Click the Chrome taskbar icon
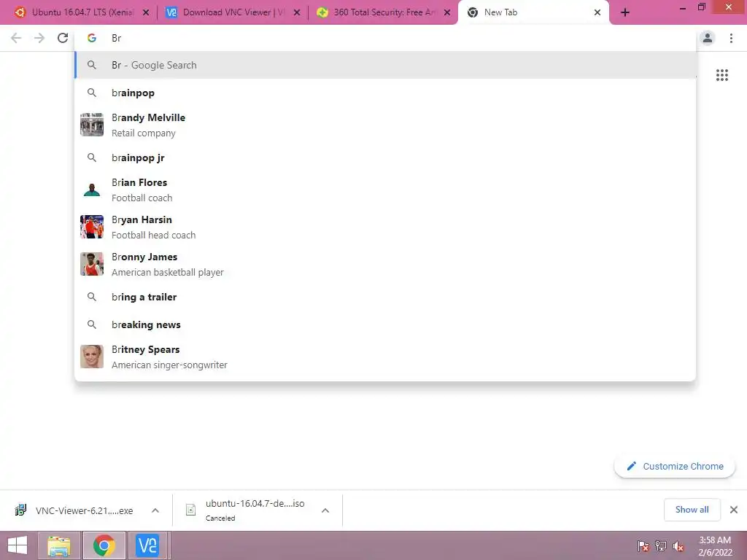This screenshot has width=747, height=560. click(x=104, y=545)
